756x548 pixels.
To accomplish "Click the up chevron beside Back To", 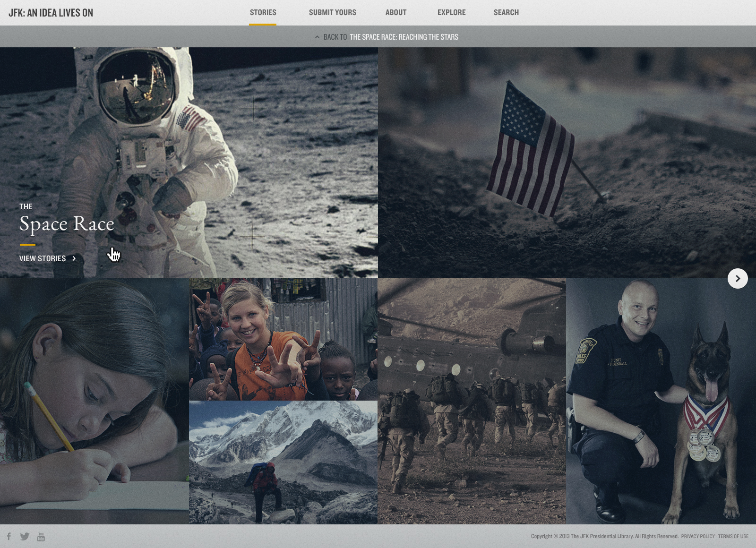I will [x=317, y=37].
